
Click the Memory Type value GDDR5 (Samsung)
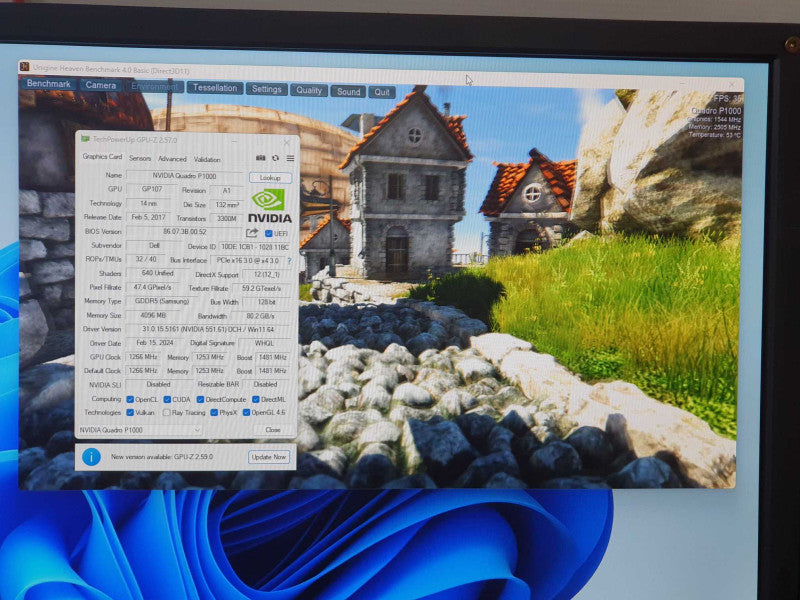(x=162, y=302)
